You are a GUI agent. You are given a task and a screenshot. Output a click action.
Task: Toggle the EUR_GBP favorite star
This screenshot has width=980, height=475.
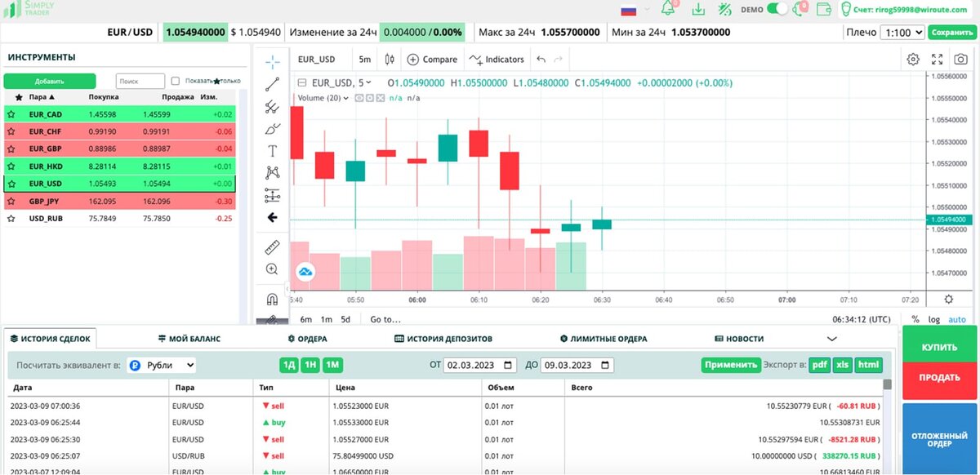pos(11,149)
